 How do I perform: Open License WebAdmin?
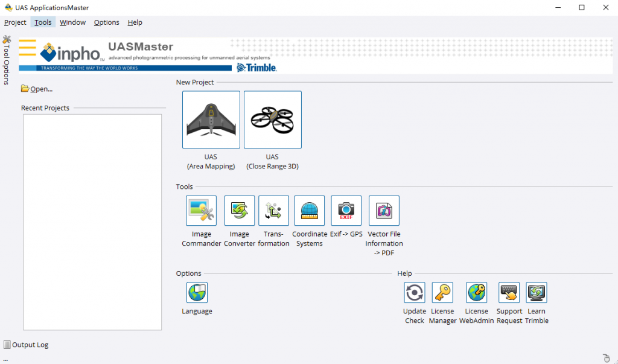tap(477, 292)
